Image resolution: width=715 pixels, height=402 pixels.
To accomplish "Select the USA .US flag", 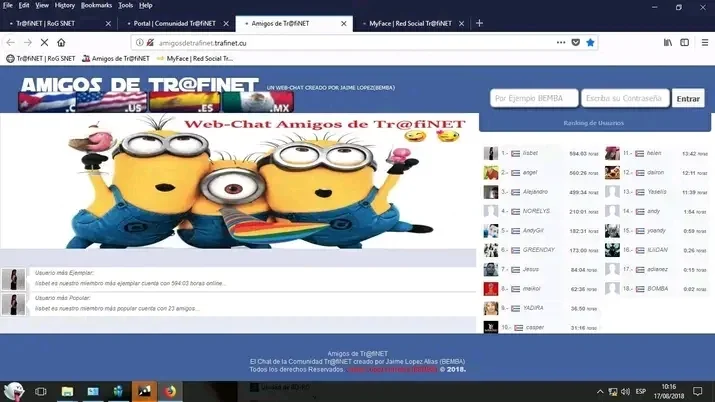I will point(112,102).
